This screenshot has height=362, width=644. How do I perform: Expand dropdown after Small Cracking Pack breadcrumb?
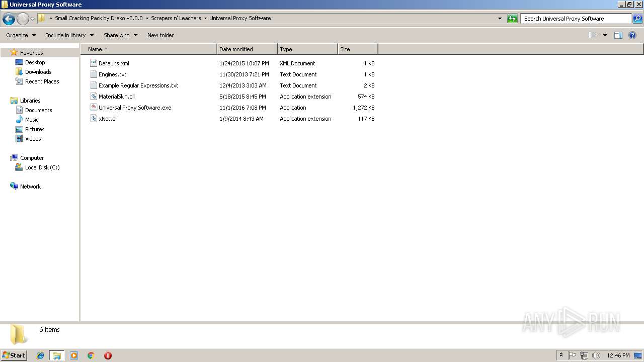tap(147, 18)
